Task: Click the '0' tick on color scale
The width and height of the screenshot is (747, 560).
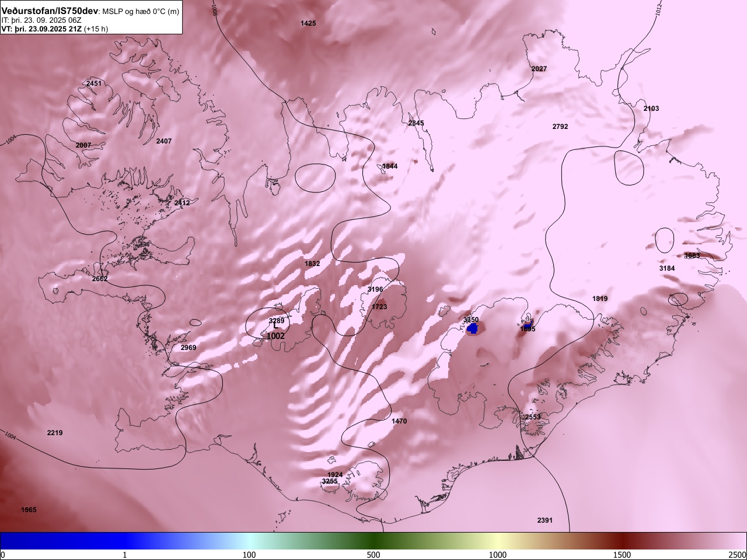Action: tap(2, 555)
